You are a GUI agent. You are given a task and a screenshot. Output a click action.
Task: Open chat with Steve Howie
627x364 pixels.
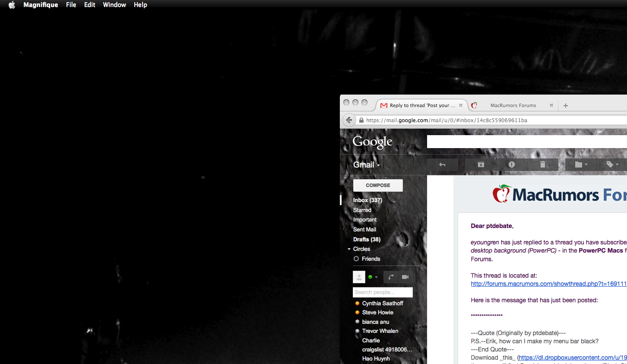(x=378, y=313)
